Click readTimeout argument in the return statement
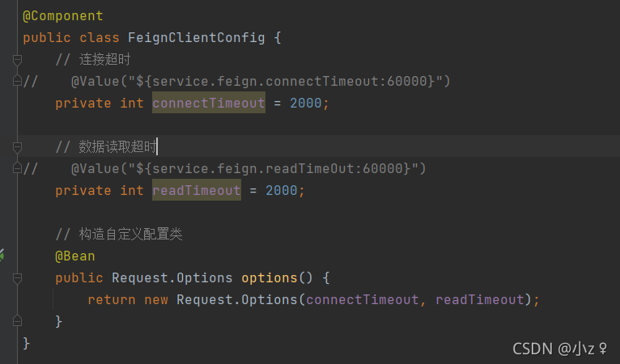The width and height of the screenshot is (620, 364). (479, 300)
